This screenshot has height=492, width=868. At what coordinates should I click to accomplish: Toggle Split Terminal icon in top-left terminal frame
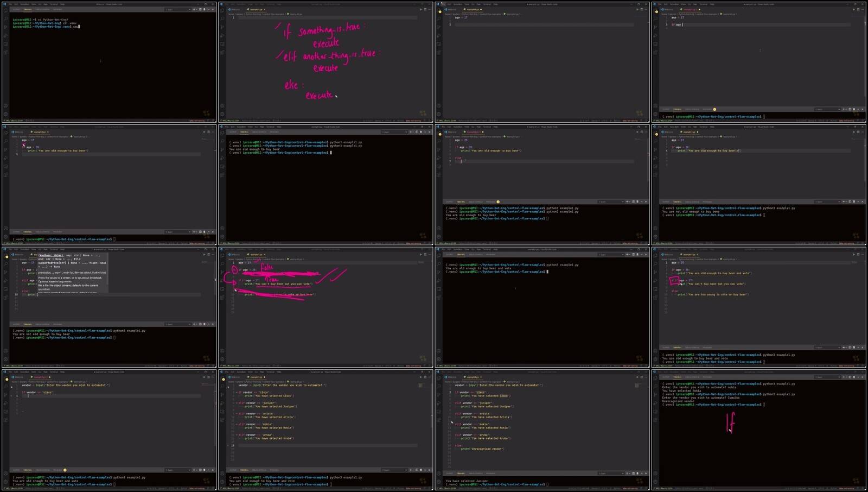pos(200,9)
